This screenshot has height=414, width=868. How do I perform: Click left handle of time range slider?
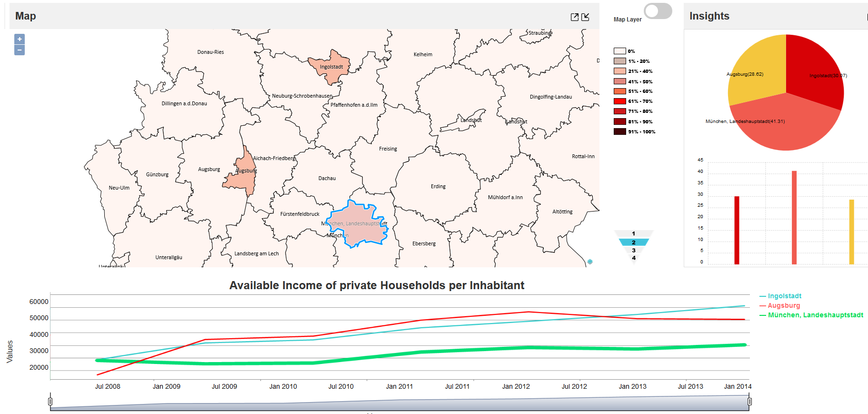tap(50, 402)
